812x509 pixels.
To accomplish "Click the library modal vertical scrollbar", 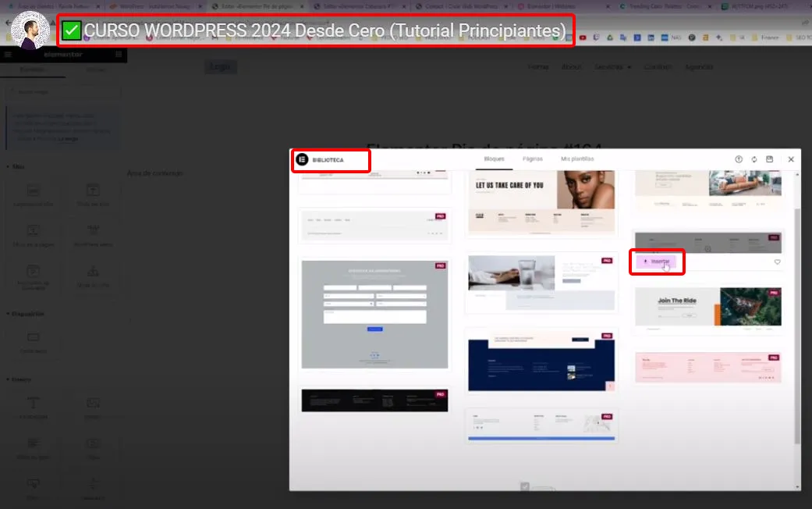I will click(x=797, y=326).
